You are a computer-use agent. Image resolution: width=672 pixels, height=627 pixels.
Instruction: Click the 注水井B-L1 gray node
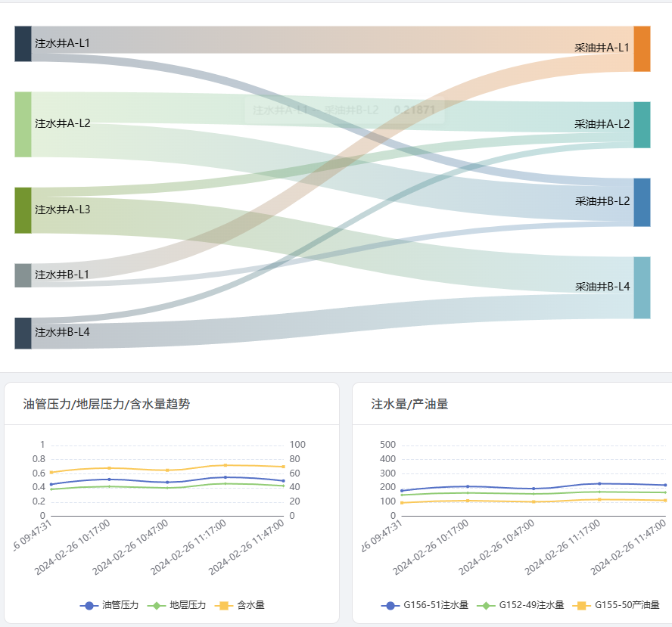coord(23,275)
